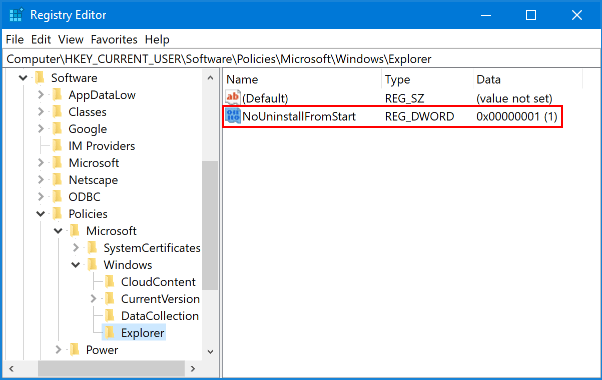Click the Explorer folder icon

coord(109,332)
